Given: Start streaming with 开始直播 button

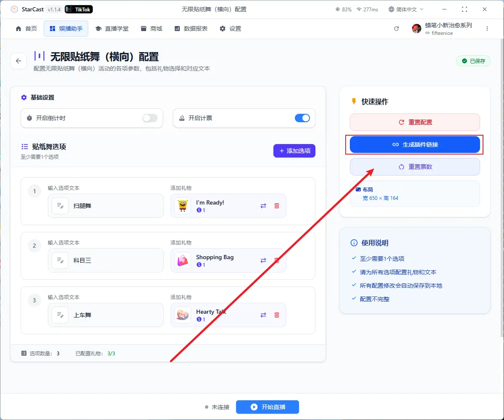Looking at the screenshot, I should pos(267,407).
